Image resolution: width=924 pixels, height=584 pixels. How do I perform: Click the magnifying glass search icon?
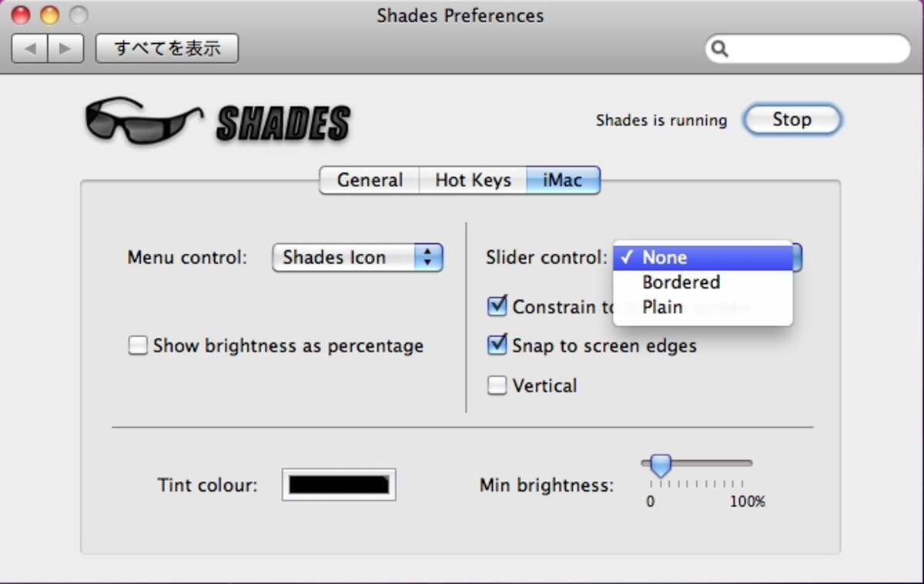click(x=719, y=48)
